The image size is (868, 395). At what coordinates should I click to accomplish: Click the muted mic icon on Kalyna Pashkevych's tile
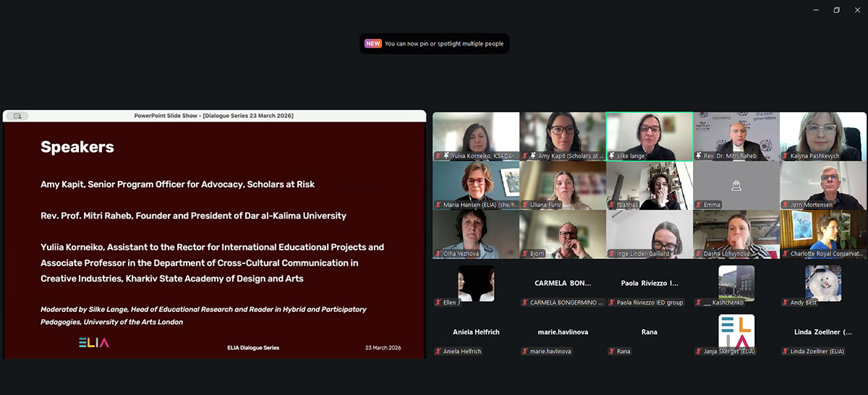pos(786,156)
